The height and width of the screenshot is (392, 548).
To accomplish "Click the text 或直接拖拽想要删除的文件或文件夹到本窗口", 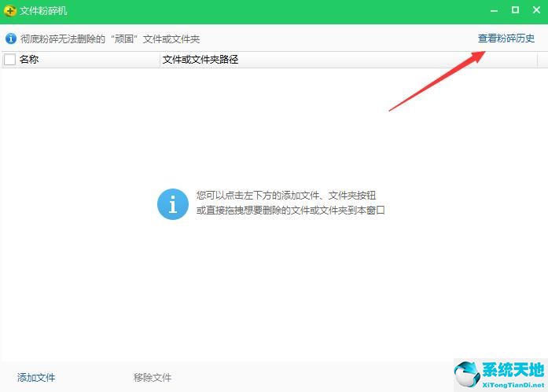I will coord(290,210).
